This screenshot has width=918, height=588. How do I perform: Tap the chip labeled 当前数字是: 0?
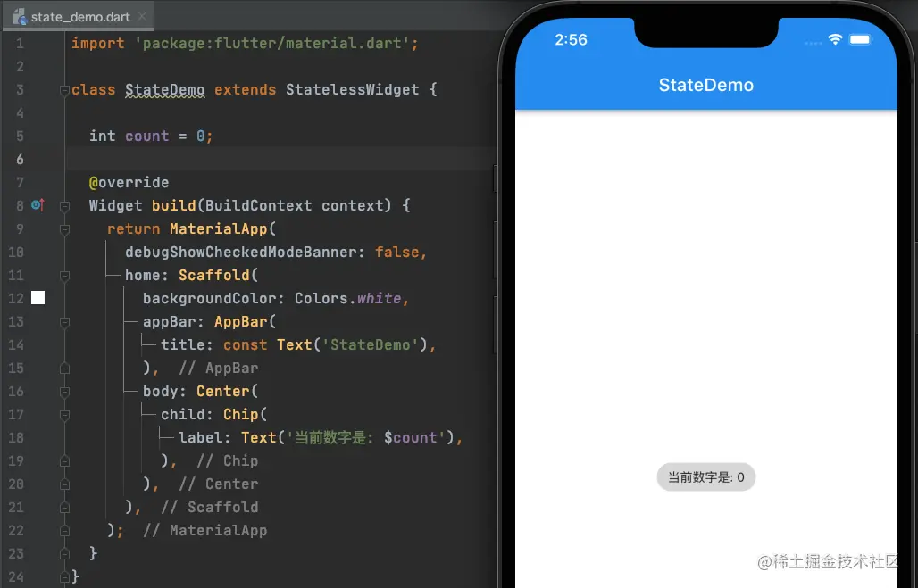tap(705, 477)
